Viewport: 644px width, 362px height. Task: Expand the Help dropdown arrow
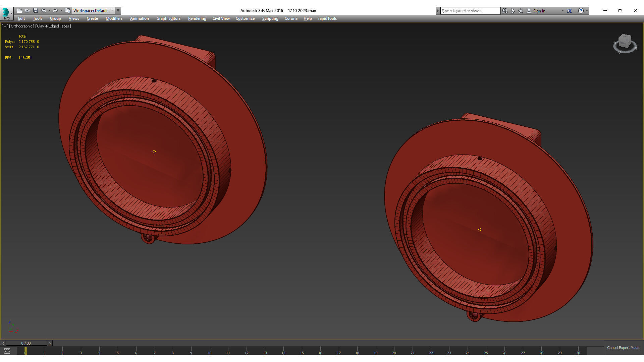point(587,11)
